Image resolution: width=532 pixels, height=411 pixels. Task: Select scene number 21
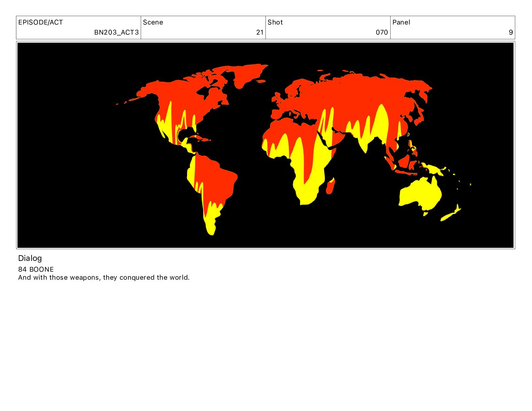260,33
